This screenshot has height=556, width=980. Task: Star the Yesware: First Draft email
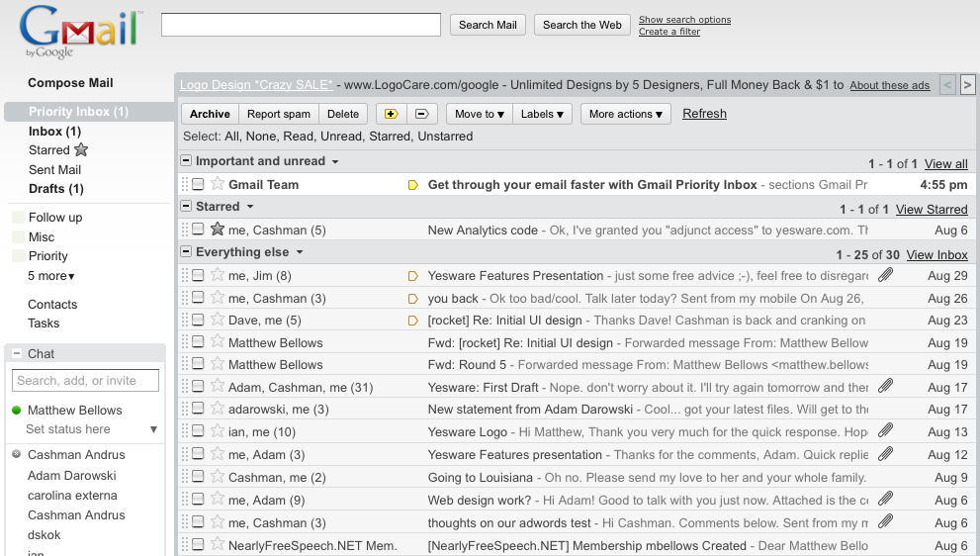click(x=218, y=386)
